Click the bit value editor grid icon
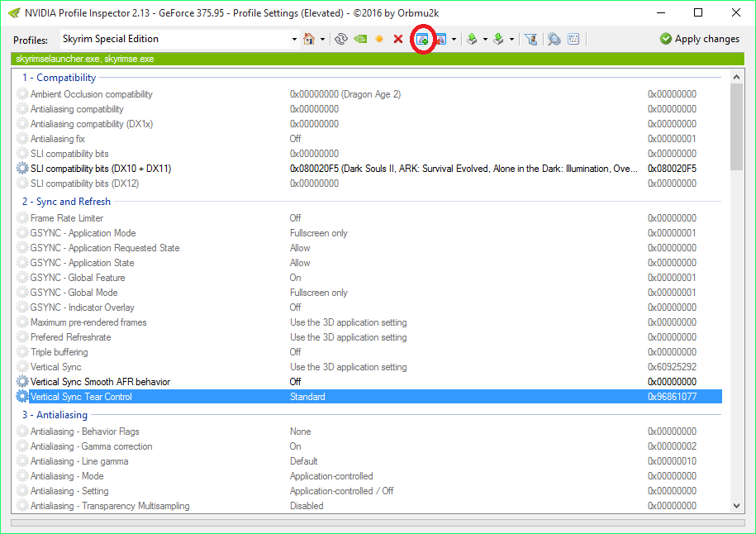This screenshot has height=534, width=756. tap(573, 39)
